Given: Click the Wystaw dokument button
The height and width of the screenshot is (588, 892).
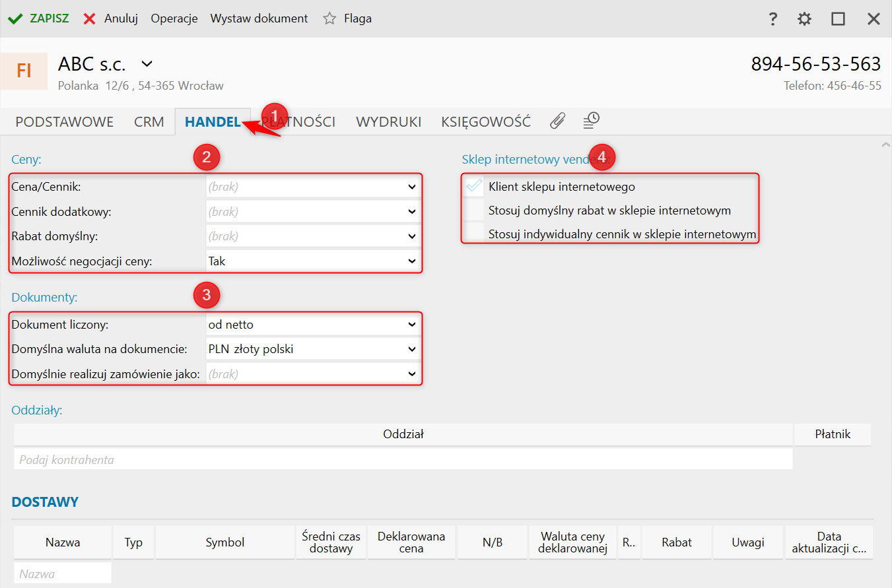Looking at the screenshot, I should tap(259, 18).
